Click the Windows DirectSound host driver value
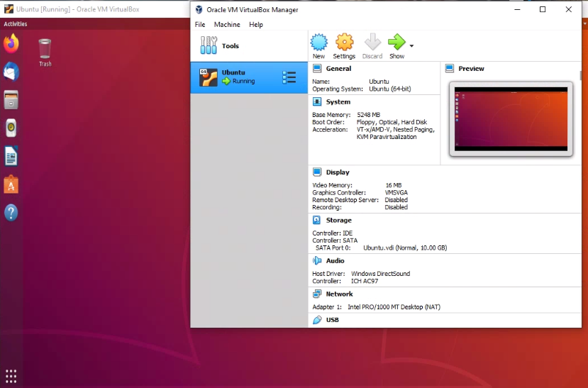Viewport: 588px width, 388px height. point(380,274)
